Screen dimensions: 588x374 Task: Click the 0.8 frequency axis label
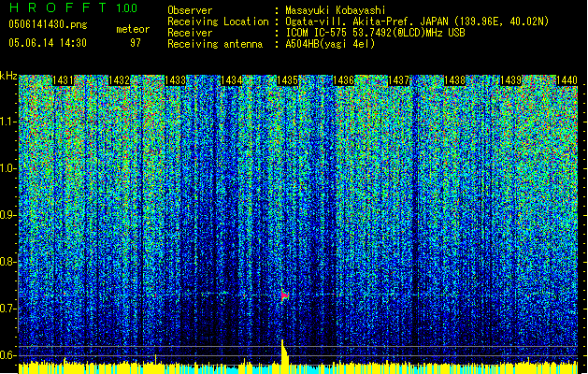(x=8, y=262)
